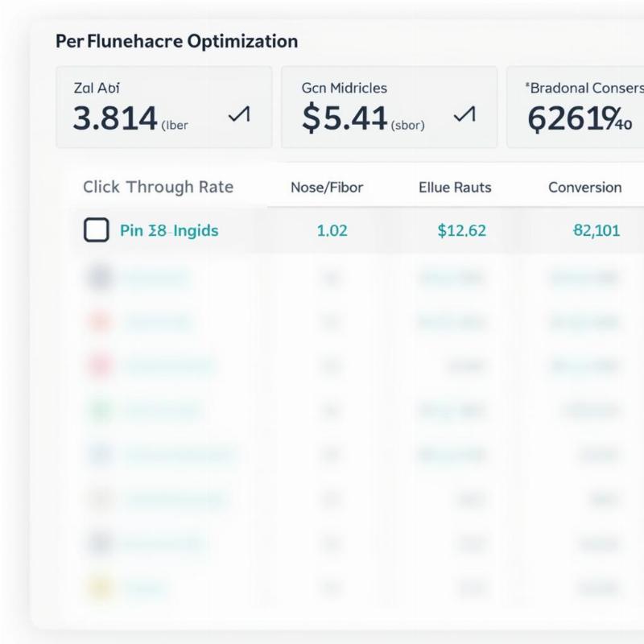
Task: Open the Bradonal Consers 6261% card
Action: point(576,107)
